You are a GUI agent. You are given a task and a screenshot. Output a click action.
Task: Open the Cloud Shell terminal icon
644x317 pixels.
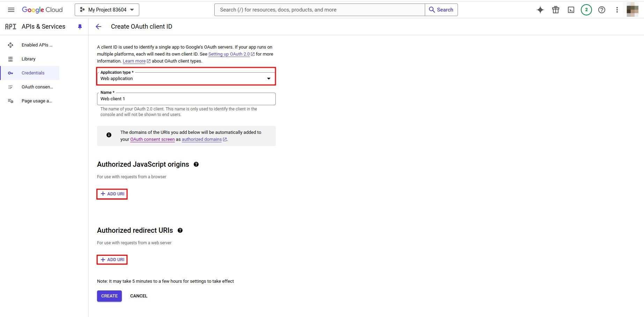pyautogui.click(x=571, y=9)
